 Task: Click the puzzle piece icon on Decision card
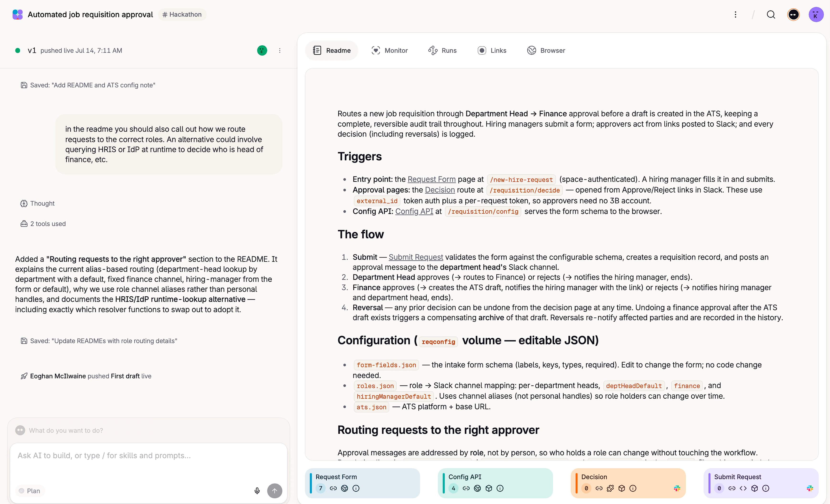pyautogui.click(x=610, y=488)
